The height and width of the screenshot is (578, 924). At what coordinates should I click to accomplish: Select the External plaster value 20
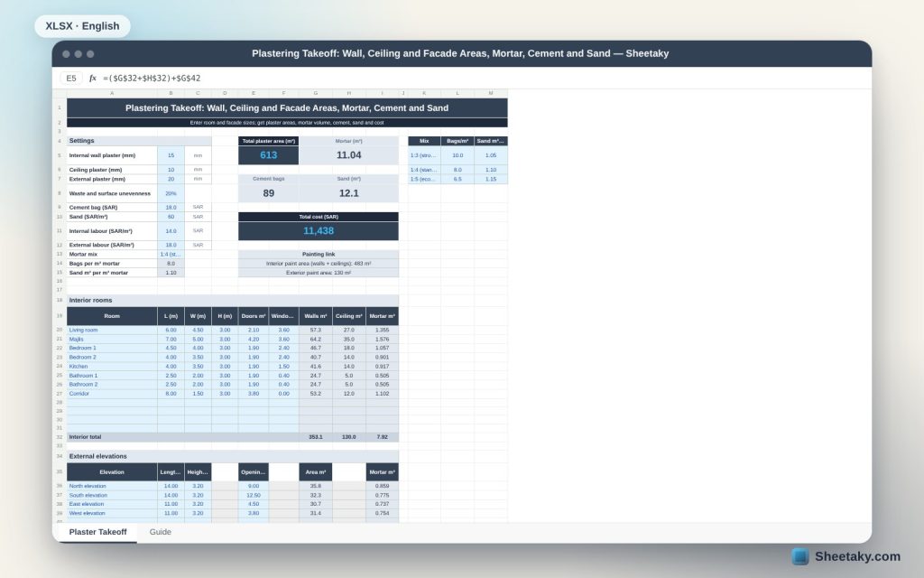[x=171, y=179]
